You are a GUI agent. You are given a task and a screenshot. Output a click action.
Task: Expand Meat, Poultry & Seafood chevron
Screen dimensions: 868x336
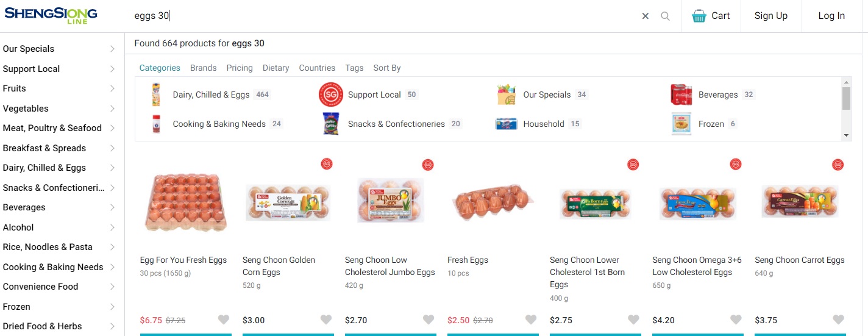coord(112,128)
